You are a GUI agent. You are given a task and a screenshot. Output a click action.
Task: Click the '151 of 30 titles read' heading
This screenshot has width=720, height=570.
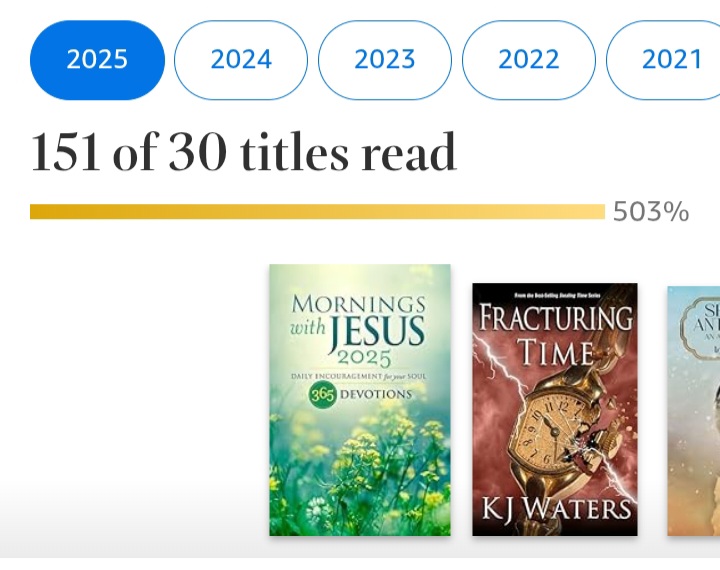tap(243, 153)
